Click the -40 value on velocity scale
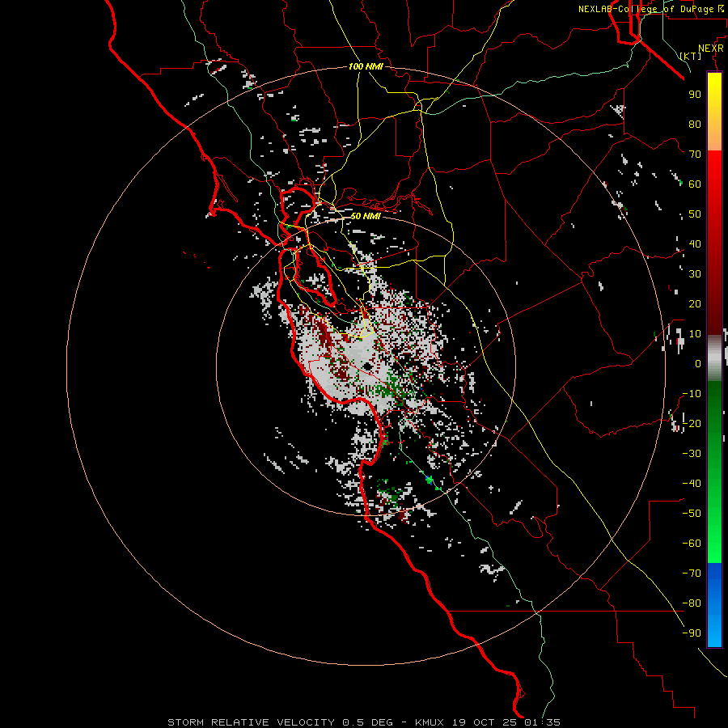 692,484
